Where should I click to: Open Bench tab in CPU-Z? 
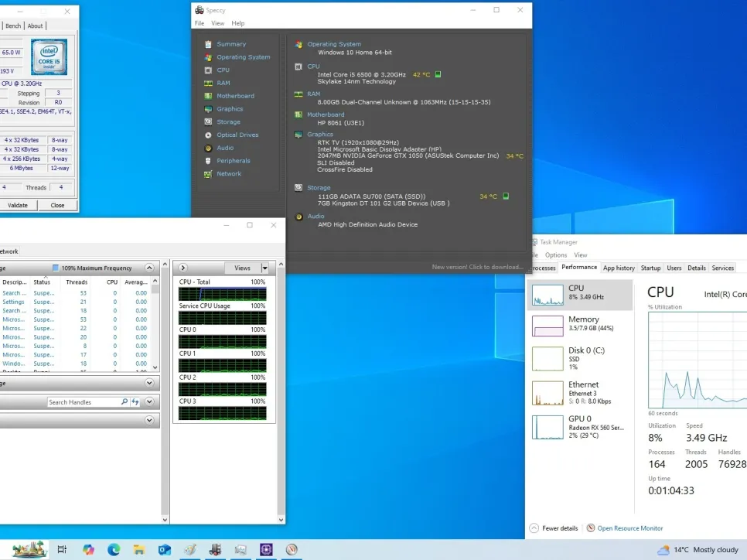click(x=13, y=26)
